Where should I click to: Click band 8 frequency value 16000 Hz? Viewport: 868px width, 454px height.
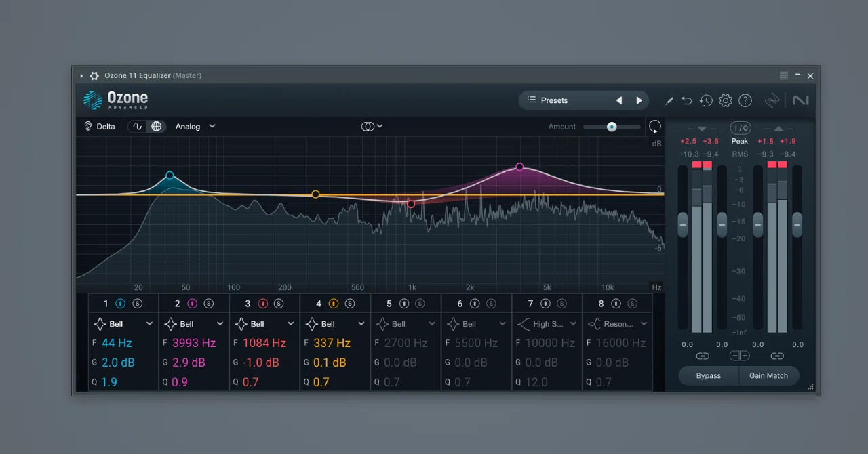pos(621,343)
